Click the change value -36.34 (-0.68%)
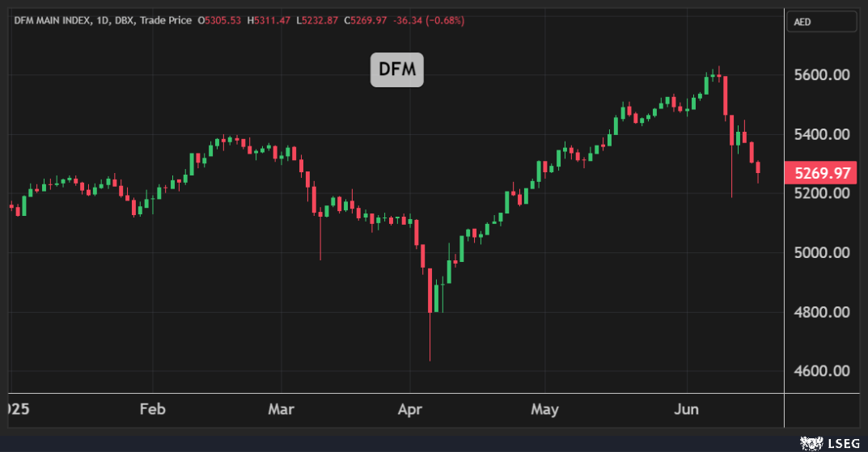Image resolution: width=868 pixels, height=452 pixels. click(429, 20)
